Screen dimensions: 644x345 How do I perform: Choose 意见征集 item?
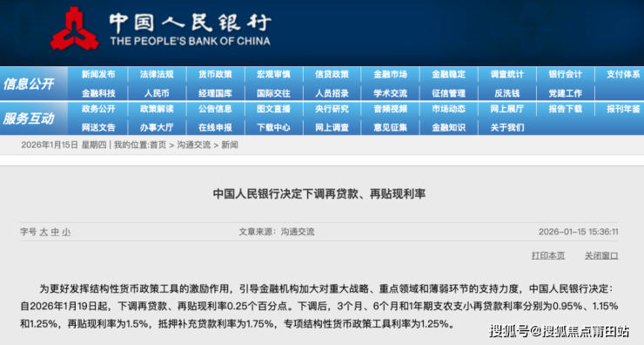390,127
